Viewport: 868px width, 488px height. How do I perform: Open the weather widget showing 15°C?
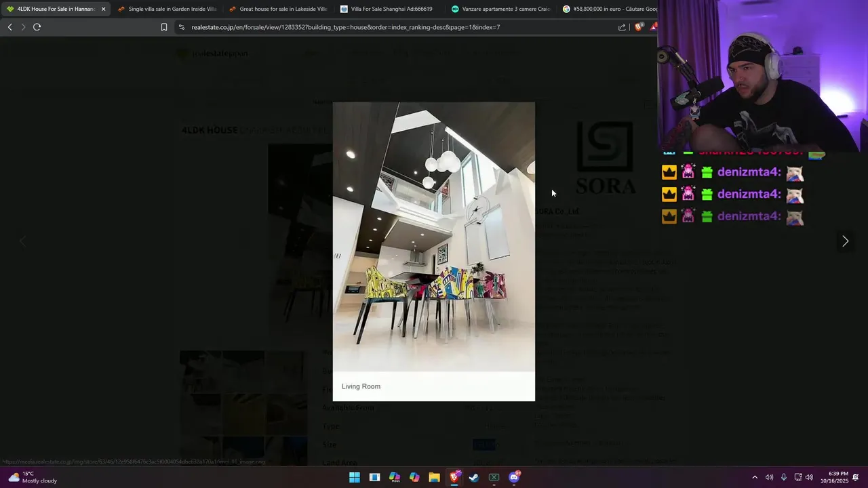click(x=33, y=477)
